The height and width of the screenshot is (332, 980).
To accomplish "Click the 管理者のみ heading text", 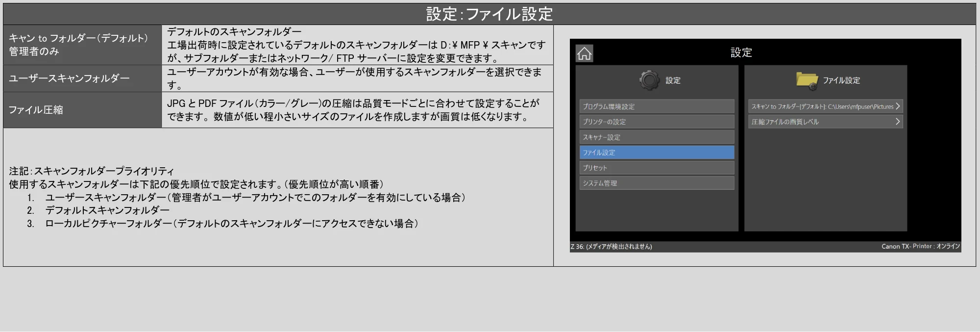I will [34, 51].
